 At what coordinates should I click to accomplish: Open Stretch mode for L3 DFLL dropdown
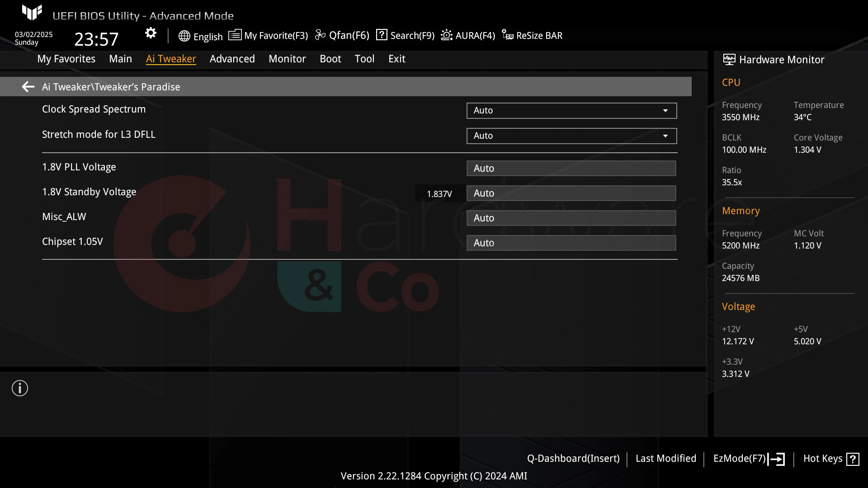[571, 136]
